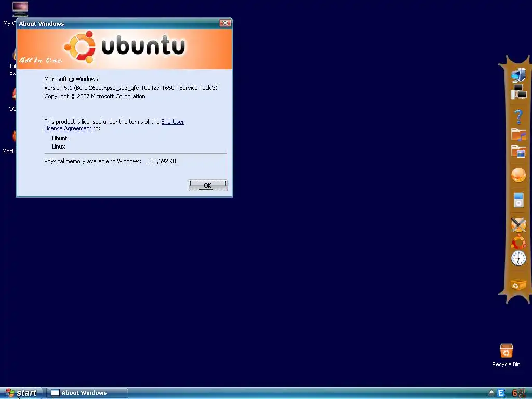Open the analog clock dock icon
The height and width of the screenshot is (399, 532).
click(x=518, y=258)
